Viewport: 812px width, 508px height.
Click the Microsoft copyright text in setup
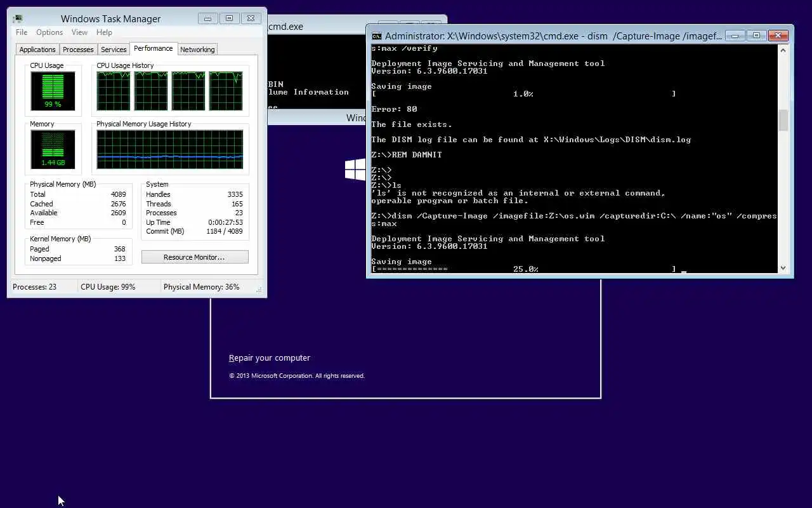[297, 376]
